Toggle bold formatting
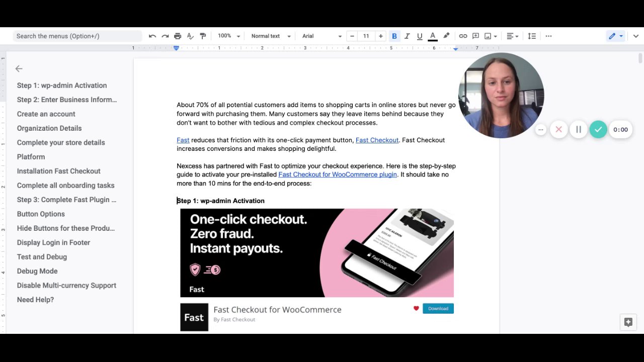 pyautogui.click(x=394, y=36)
